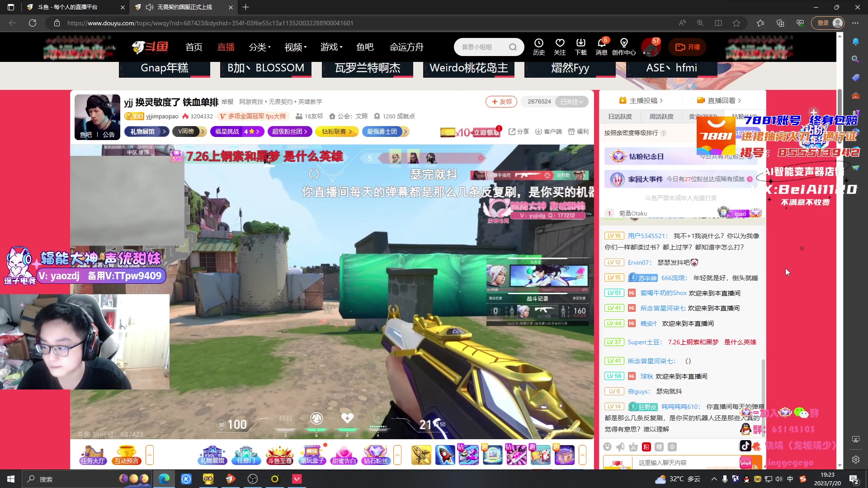Open the 直播 live menu
Viewport: 868px width, 488px height.
pos(226,47)
